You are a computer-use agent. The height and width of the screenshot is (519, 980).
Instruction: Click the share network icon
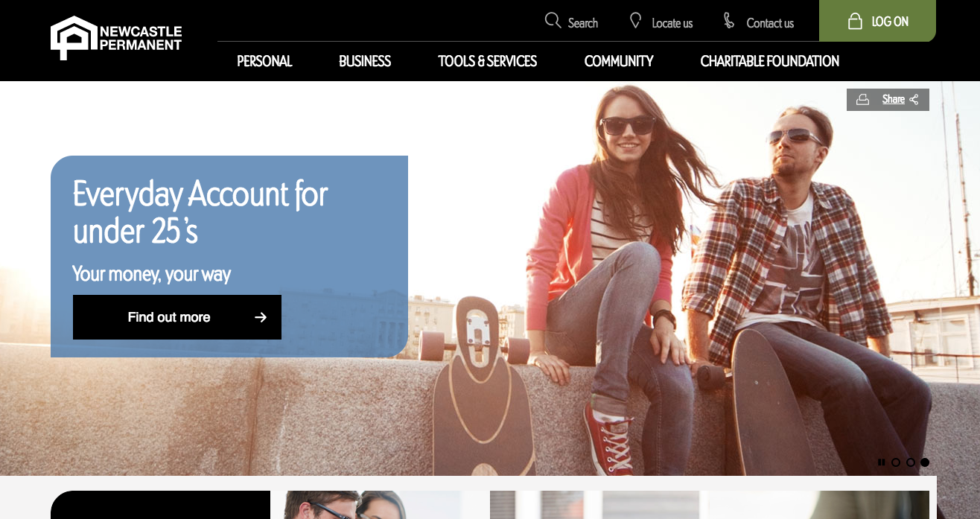914,99
